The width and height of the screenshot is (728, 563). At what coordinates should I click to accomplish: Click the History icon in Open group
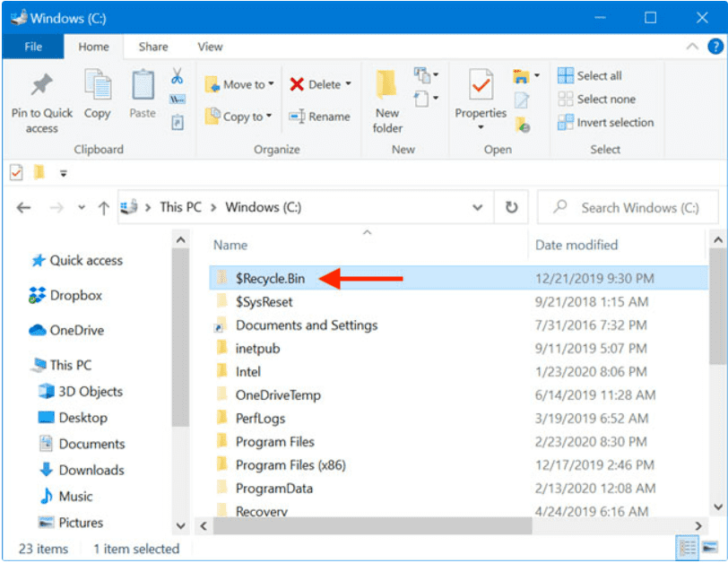coord(523,125)
